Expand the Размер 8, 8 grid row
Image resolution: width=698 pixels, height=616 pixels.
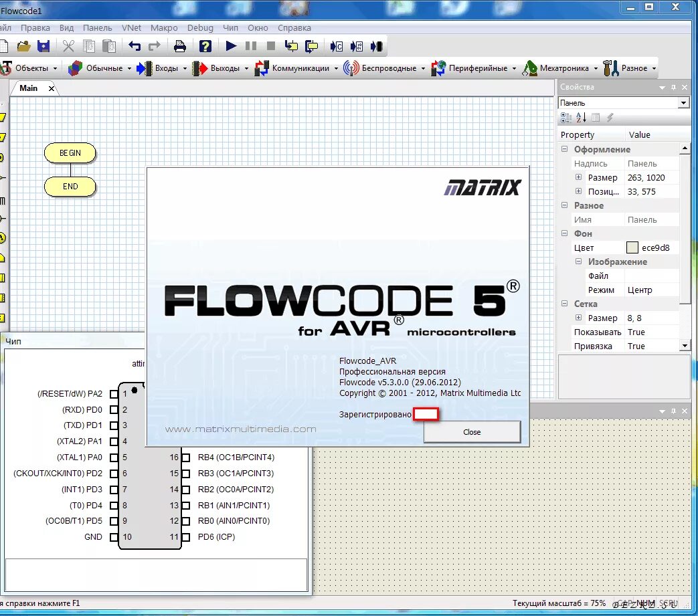[578, 318]
